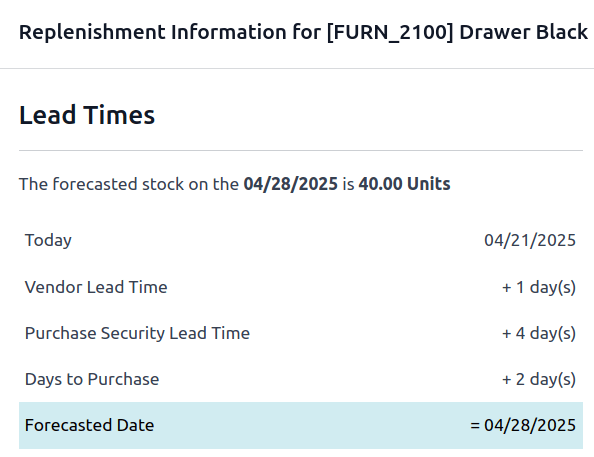The height and width of the screenshot is (457, 594).
Task: Select the highlighted Forecasted Date row label
Action: 89,425
